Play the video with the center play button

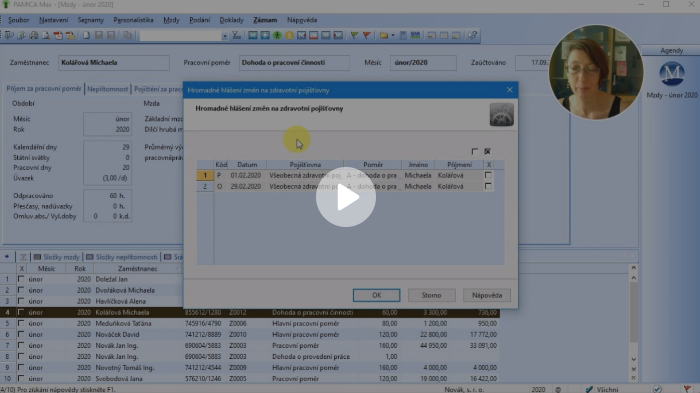click(346, 197)
